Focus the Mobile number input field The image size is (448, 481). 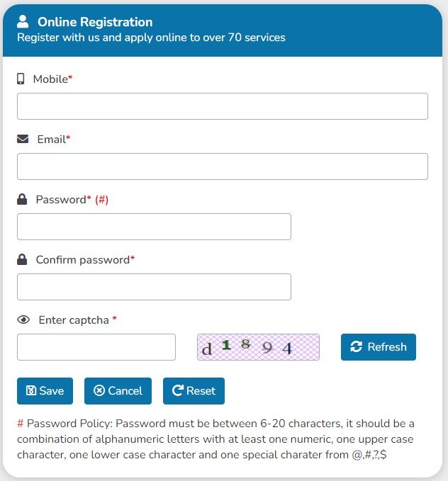point(222,106)
